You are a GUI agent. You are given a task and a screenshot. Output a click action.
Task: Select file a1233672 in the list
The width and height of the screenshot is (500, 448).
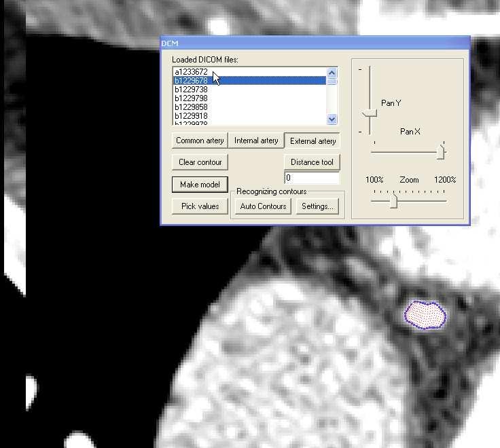coord(250,72)
